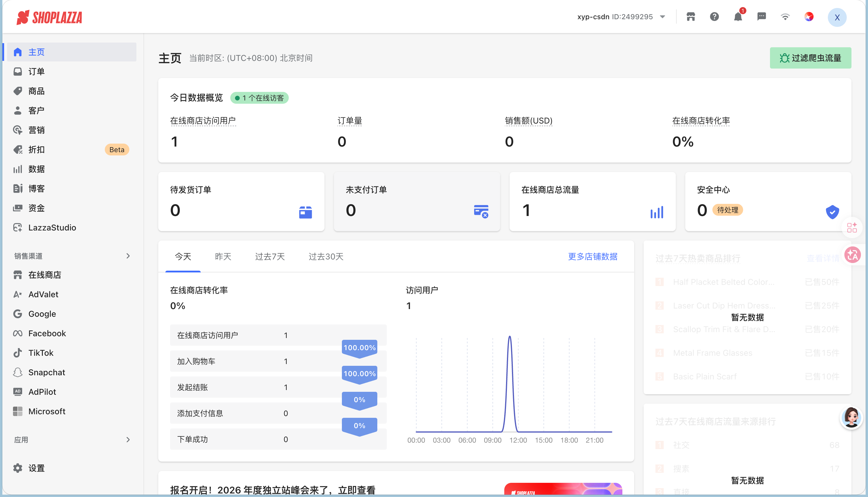This screenshot has width=868, height=497.
Task: Click the Facebook Meta icon
Action: pos(18,333)
